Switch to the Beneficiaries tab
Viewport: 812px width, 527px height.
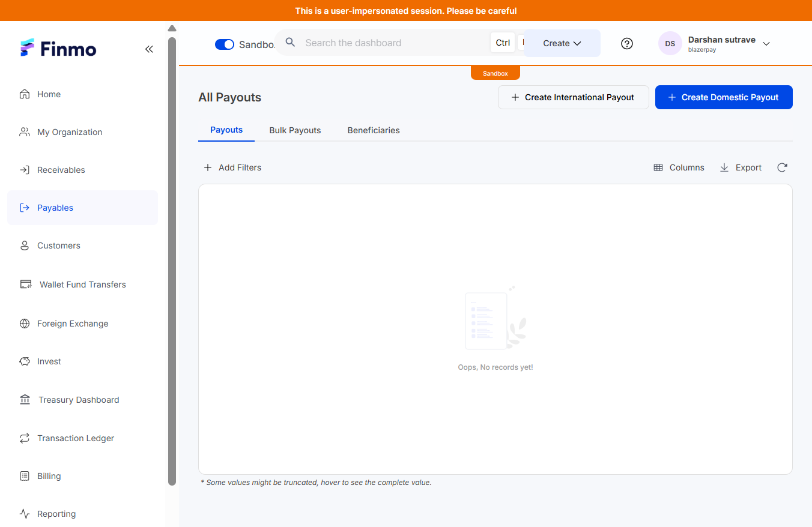point(374,130)
